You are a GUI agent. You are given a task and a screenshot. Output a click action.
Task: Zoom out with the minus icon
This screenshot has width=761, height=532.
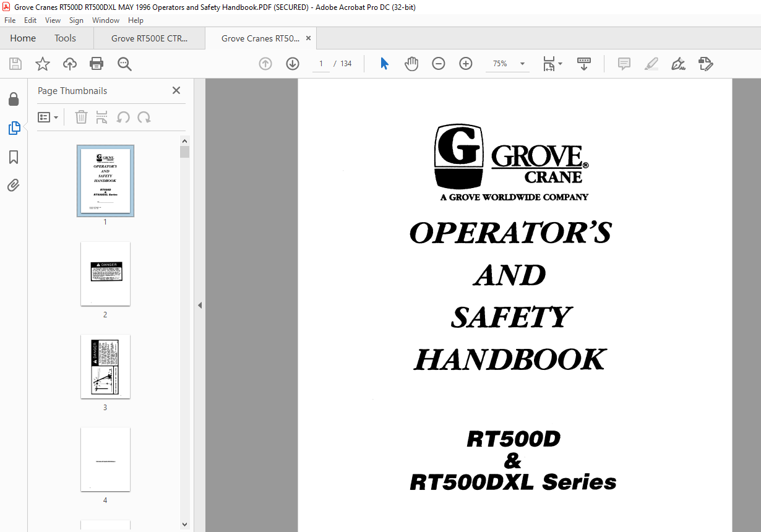(439, 64)
